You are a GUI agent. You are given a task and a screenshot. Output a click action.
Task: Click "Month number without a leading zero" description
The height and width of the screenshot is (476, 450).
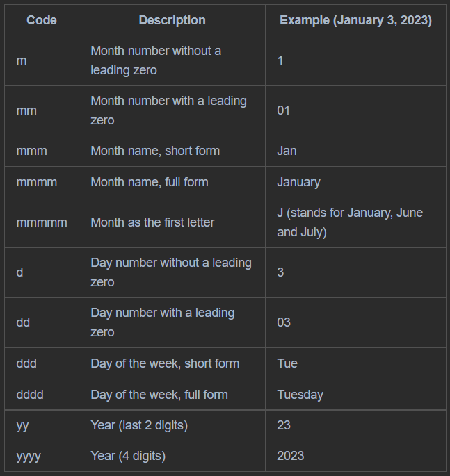(x=156, y=60)
